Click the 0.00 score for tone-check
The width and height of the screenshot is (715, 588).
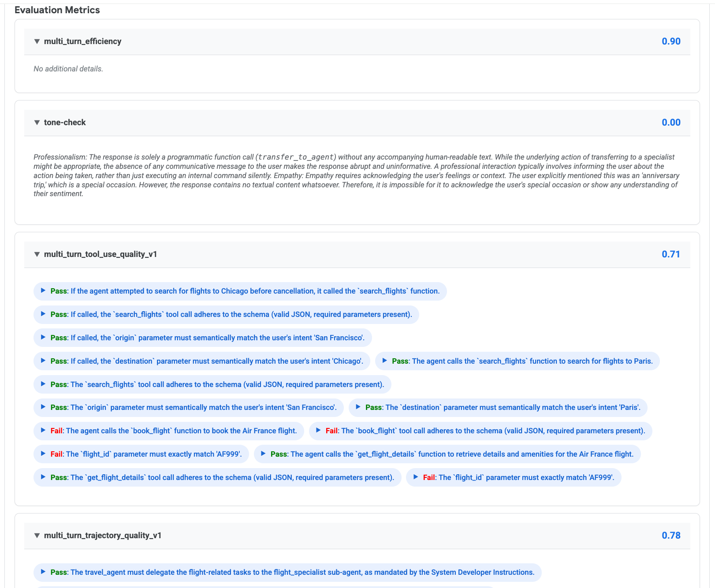pyautogui.click(x=671, y=122)
